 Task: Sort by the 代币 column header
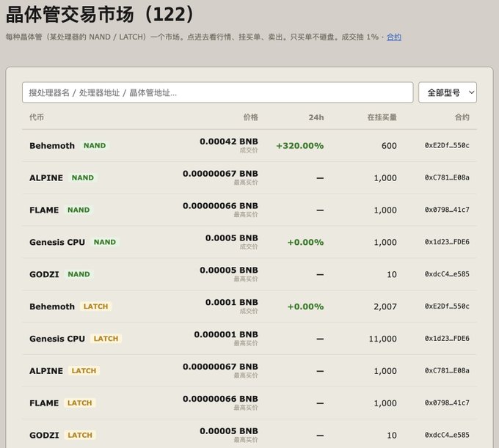[x=37, y=117]
